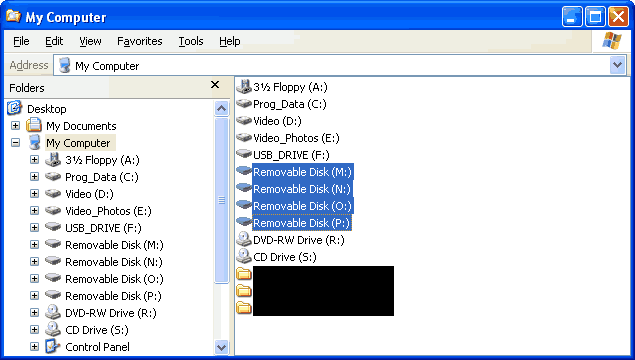Click 3½ Floppy (A:) icon in file list

pos(244,86)
